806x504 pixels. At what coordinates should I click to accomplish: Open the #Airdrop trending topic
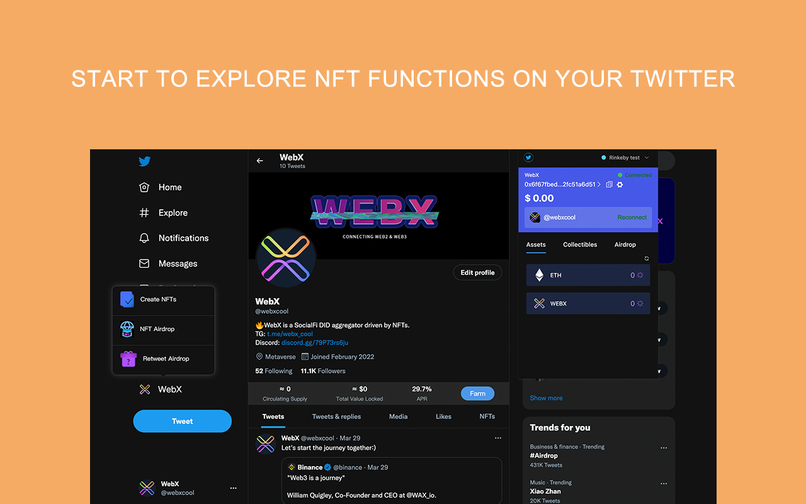click(544, 456)
